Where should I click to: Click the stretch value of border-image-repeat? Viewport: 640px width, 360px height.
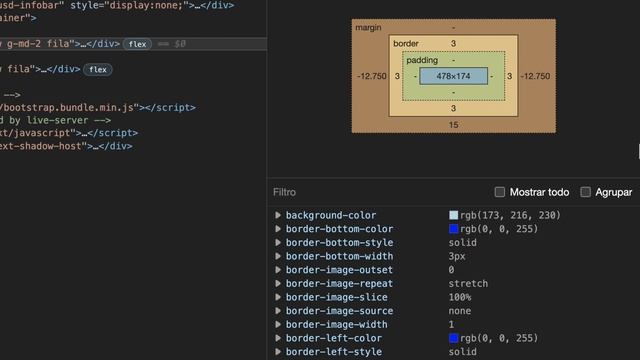[x=468, y=283]
